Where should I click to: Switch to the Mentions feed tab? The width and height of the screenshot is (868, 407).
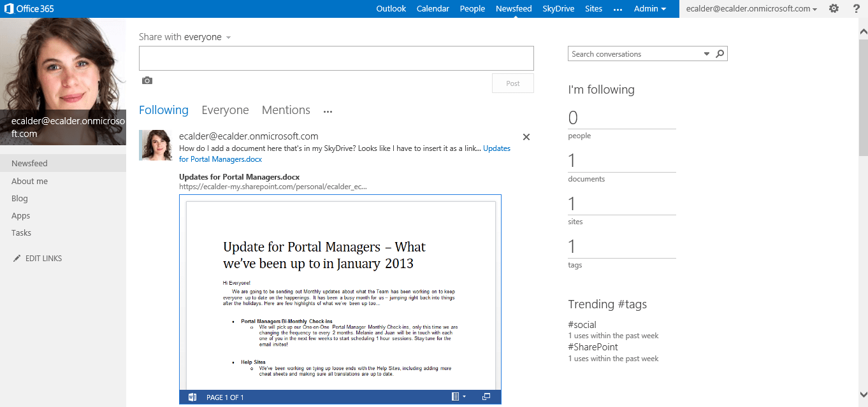(286, 110)
